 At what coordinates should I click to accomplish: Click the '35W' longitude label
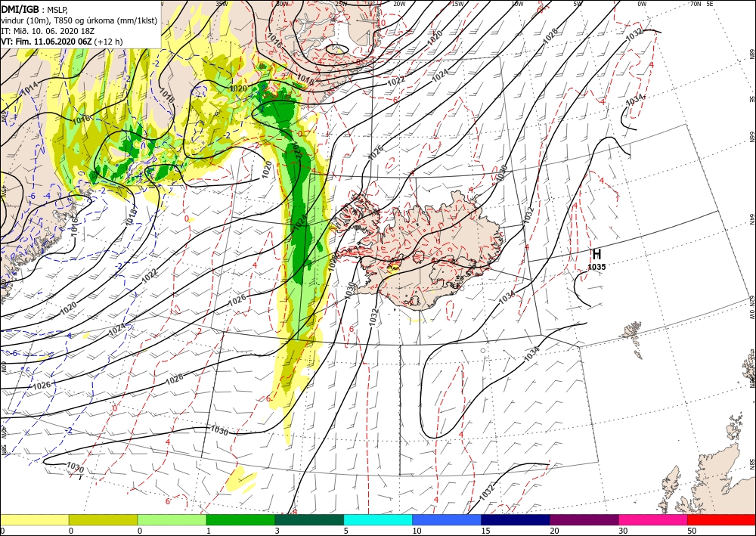222,4
